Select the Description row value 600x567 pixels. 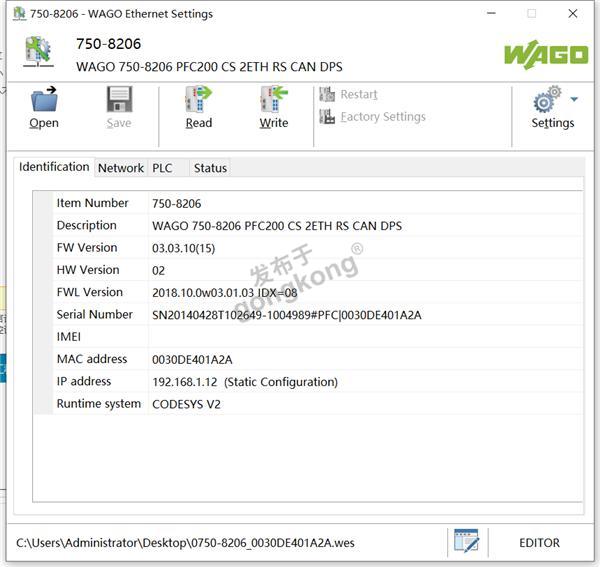pyautogui.click(x=277, y=226)
